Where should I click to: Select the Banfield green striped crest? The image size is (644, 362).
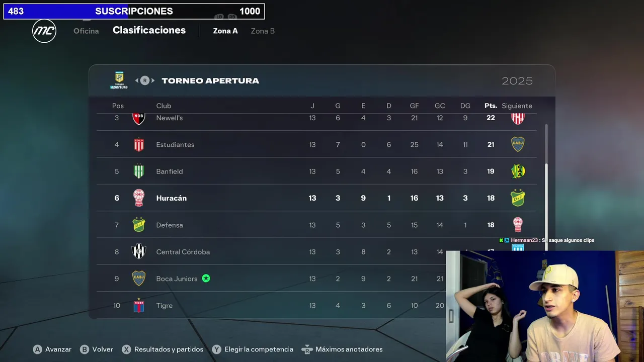coord(138,171)
